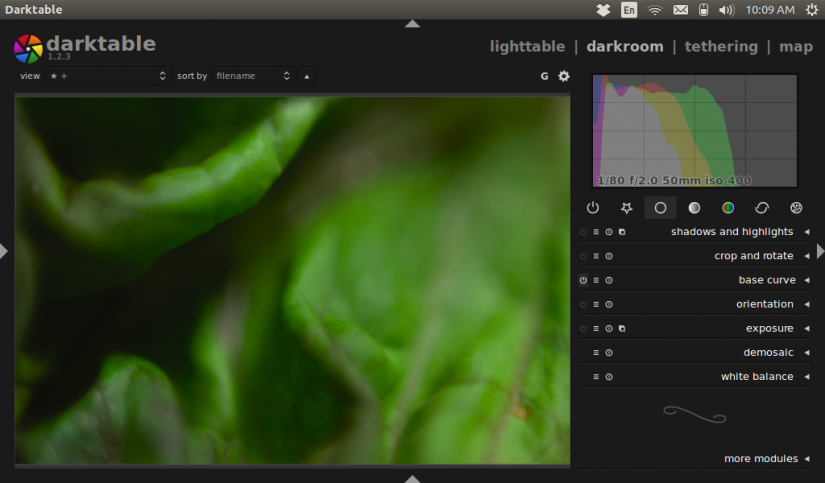Open the preferences gear above the image
The height and width of the screenshot is (483, 825).
(x=564, y=76)
